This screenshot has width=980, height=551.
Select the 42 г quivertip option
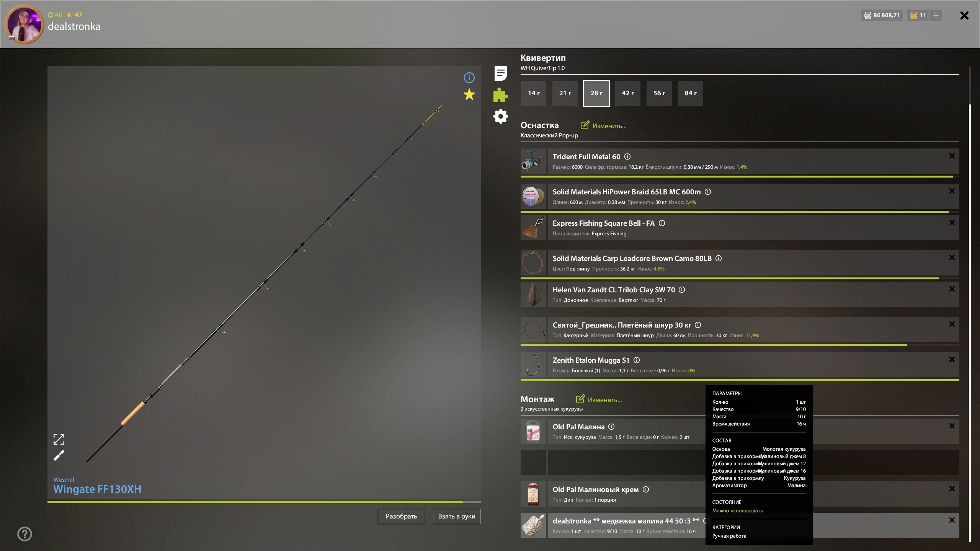[x=627, y=93]
